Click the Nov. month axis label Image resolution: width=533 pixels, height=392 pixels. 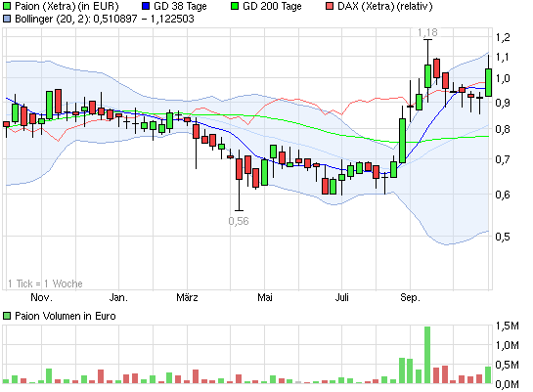pyautogui.click(x=41, y=297)
